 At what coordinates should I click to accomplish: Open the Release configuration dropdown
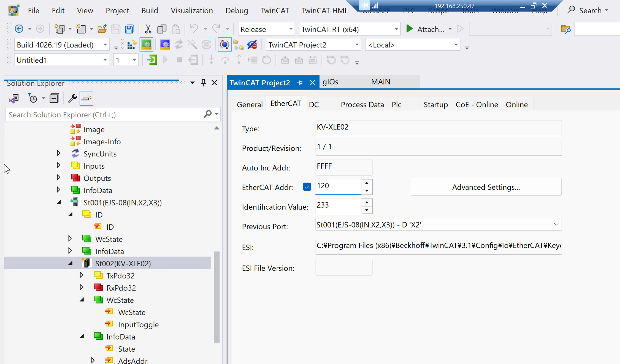click(291, 29)
